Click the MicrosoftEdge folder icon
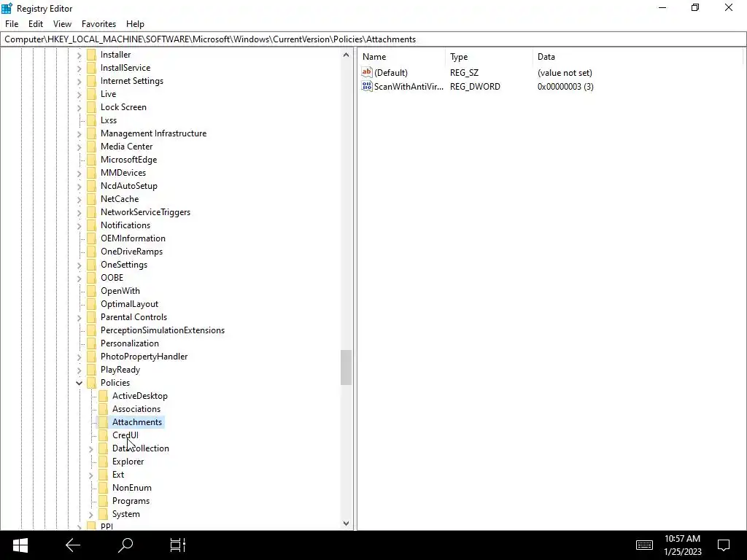This screenshot has width=747, height=560. click(x=91, y=160)
